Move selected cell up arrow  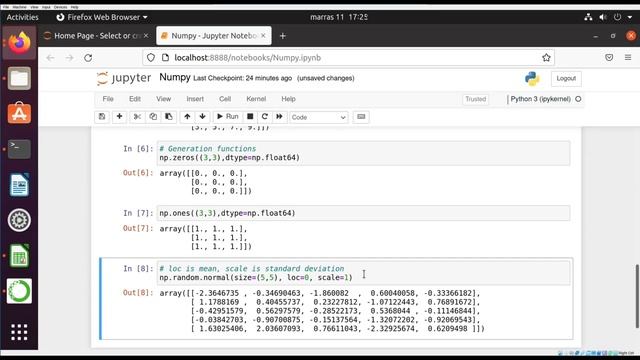(x=187, y=117)
